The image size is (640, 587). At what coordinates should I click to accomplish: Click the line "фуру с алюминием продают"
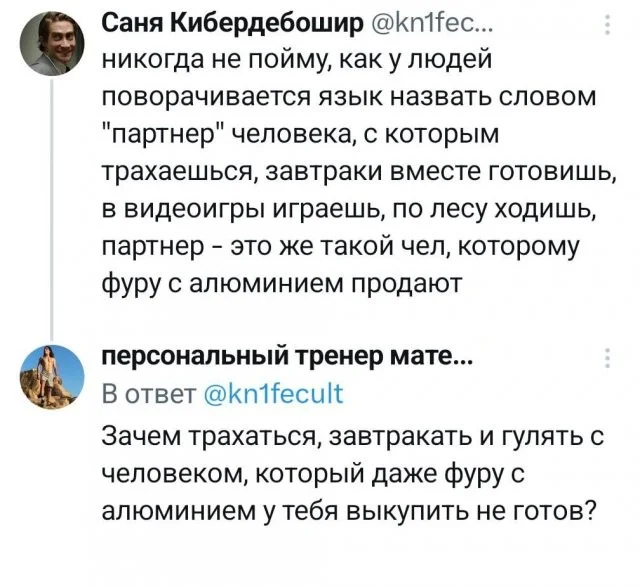pos(281,285)
